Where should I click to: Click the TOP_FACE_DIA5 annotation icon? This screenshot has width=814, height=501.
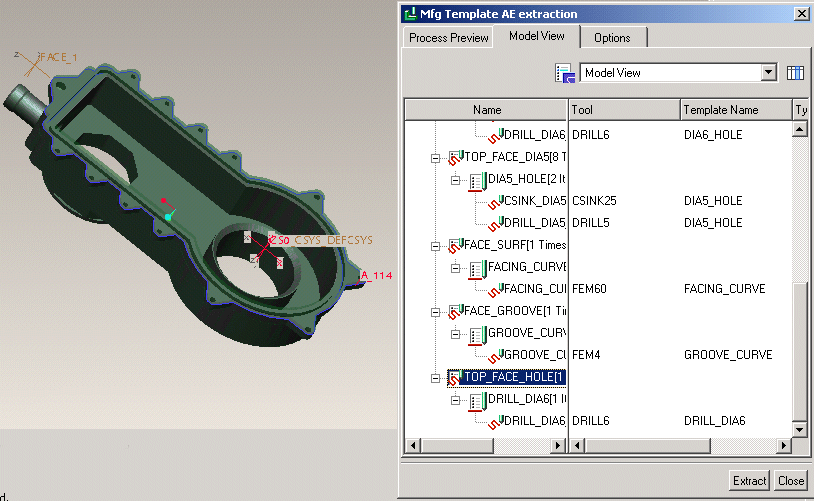click(455, 158)
